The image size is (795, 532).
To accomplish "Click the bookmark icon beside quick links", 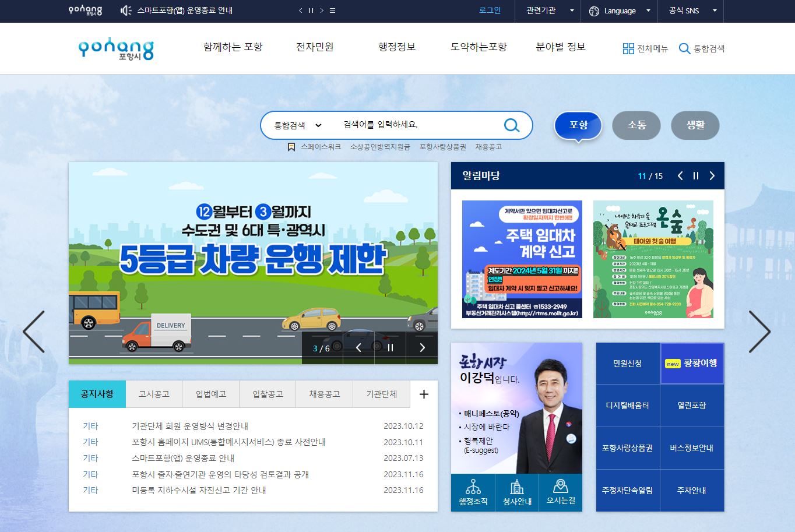I will point(291,147).
